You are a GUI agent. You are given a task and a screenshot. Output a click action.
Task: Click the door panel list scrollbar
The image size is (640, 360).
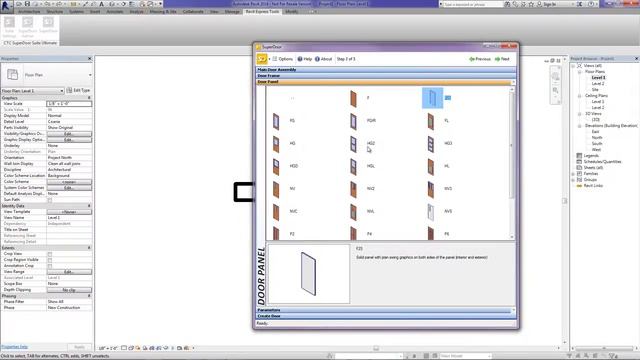point(512,145)
